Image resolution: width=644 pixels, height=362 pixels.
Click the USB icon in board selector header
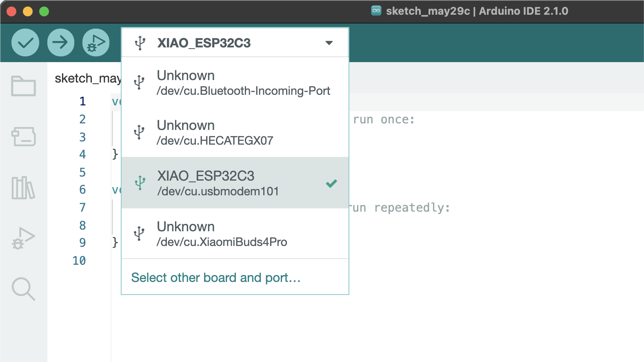pyautogui.click(x=140, y=43)
